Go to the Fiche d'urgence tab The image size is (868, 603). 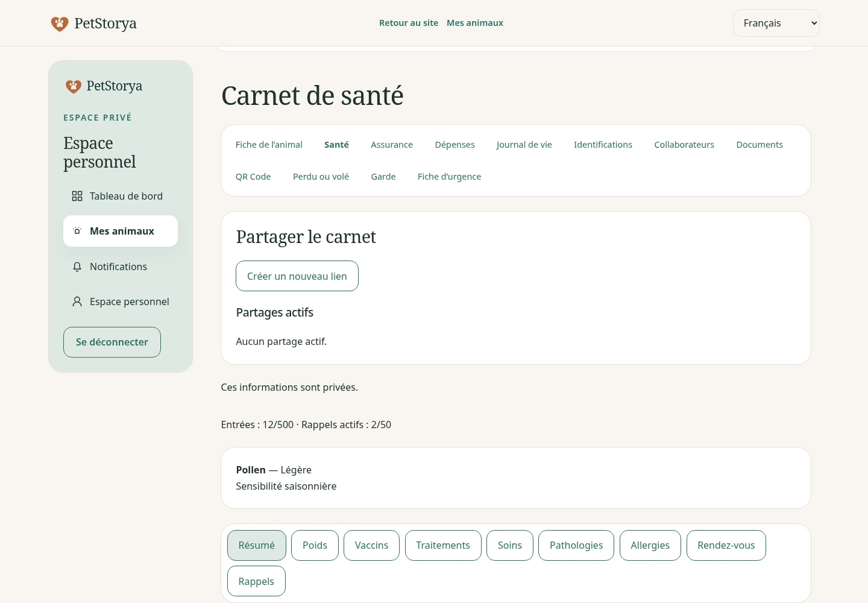449,177
